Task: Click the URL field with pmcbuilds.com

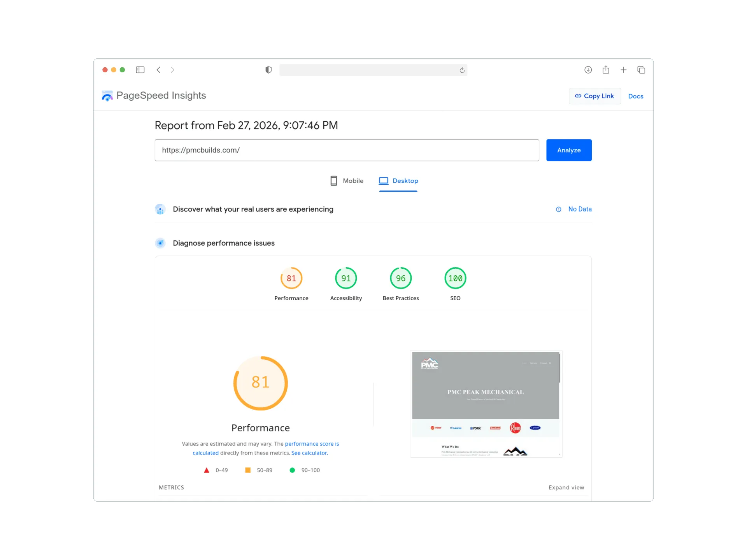Action: pos(347,150)
